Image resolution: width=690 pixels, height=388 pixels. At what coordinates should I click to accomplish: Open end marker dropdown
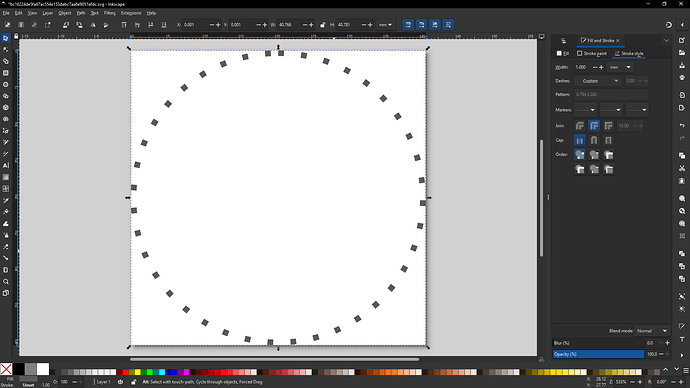click(x=637, y=110)
